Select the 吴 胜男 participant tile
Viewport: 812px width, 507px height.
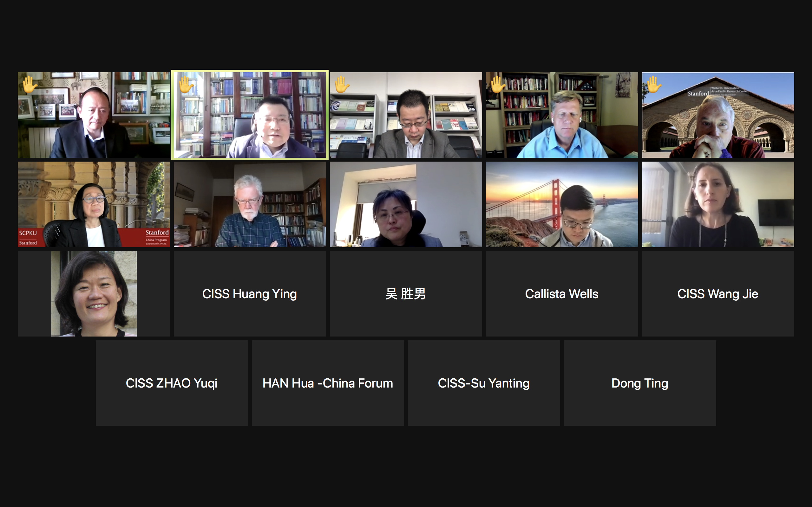406,294
